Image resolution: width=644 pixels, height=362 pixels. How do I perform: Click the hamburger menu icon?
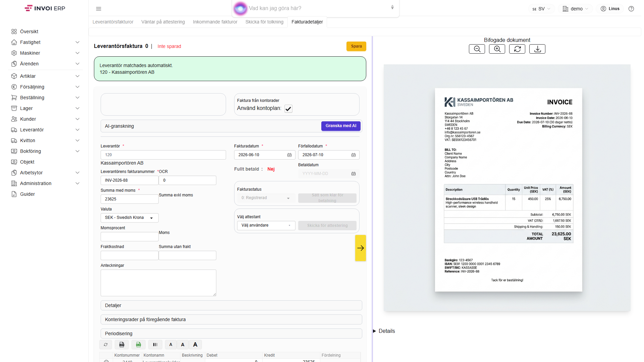(x=98, y=9)
